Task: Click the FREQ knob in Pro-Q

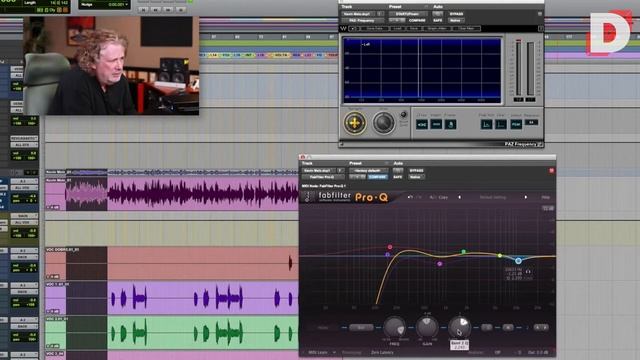Action: click(x=394, y=327)
